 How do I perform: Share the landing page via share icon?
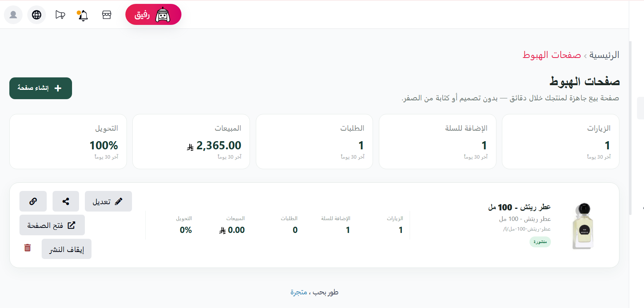pyautogui.click(x=66, y=201)
